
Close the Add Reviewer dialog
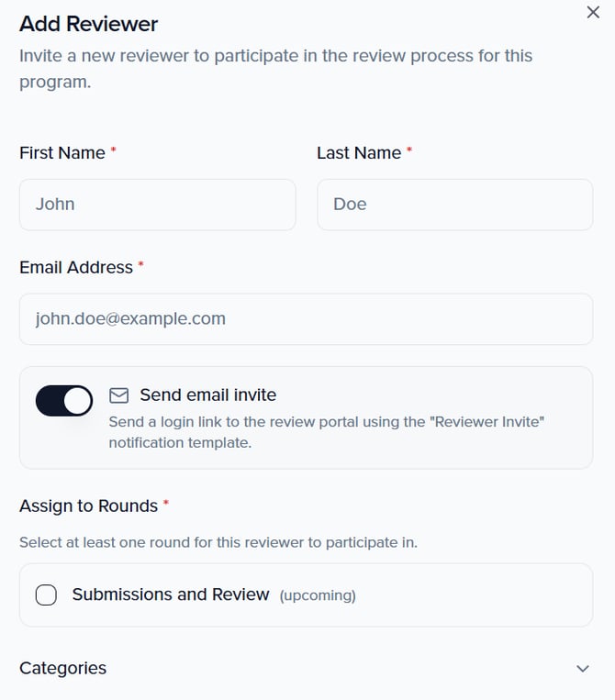pyautogui.click(x=593, y=13)
